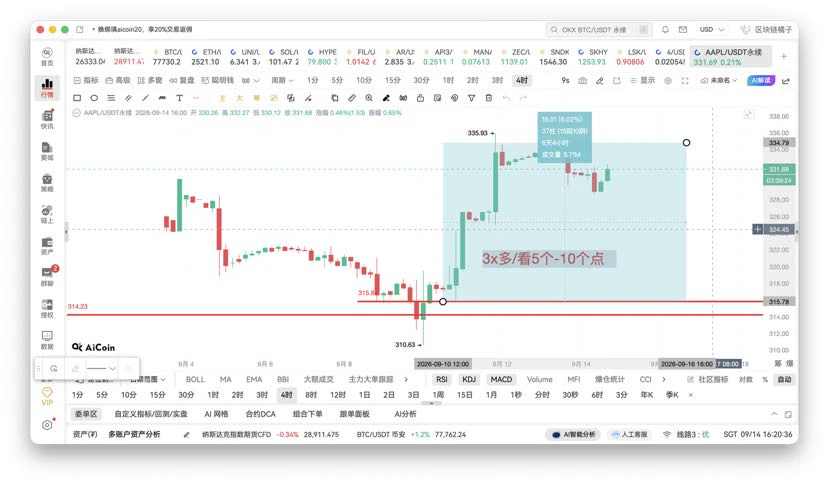
Task: Toggle the lock drawings icon
Action: point(420,98)
